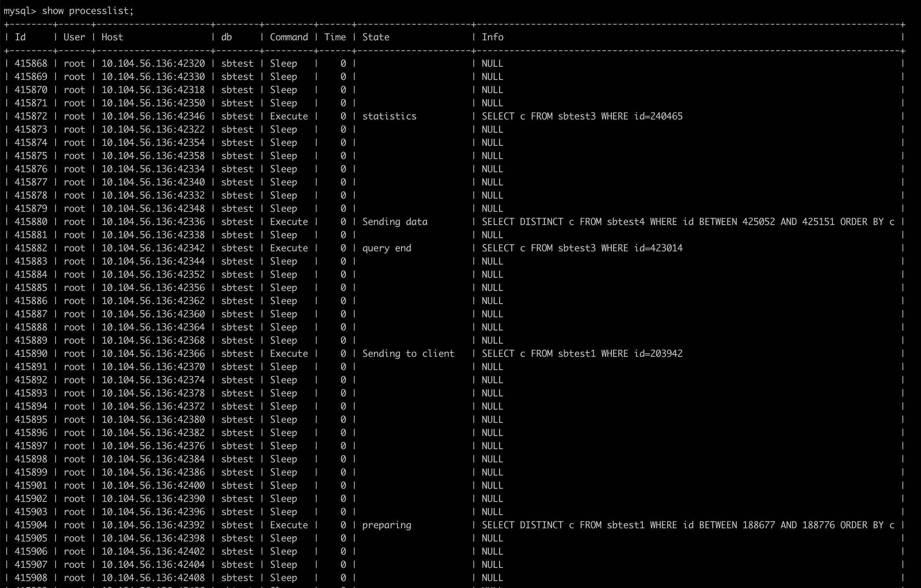
Task: Click the Command column header
Action: pos(289,37)
